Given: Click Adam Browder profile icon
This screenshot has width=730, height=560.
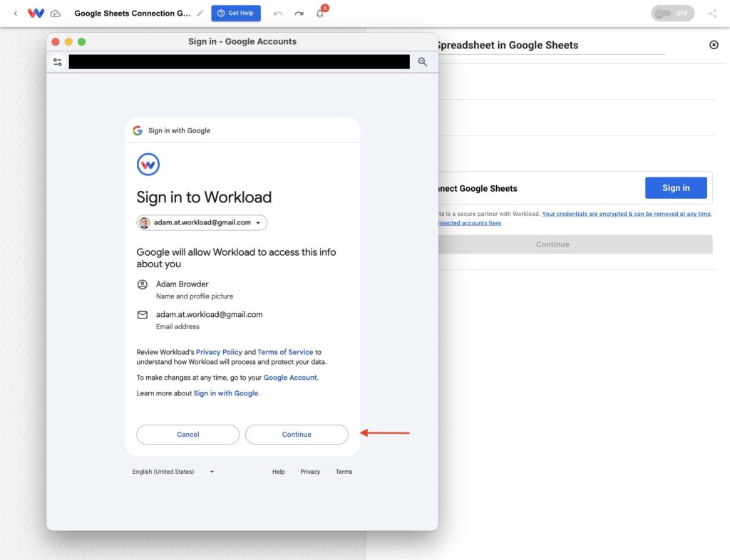Looking at the screenshot, I should click(143, 284).
